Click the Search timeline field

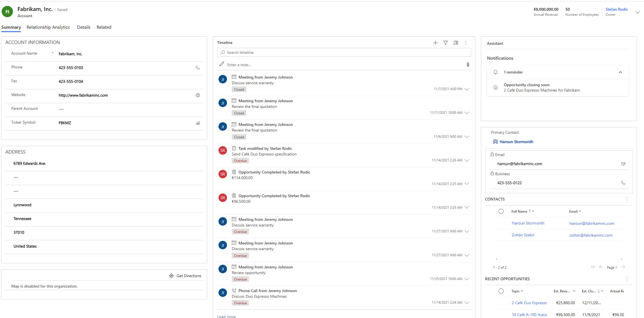pos(344,52)
